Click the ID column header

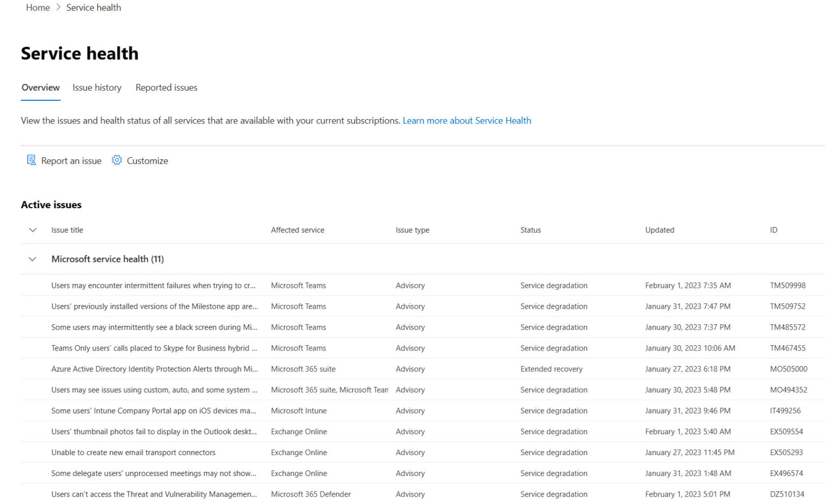[x=773, y=230]
